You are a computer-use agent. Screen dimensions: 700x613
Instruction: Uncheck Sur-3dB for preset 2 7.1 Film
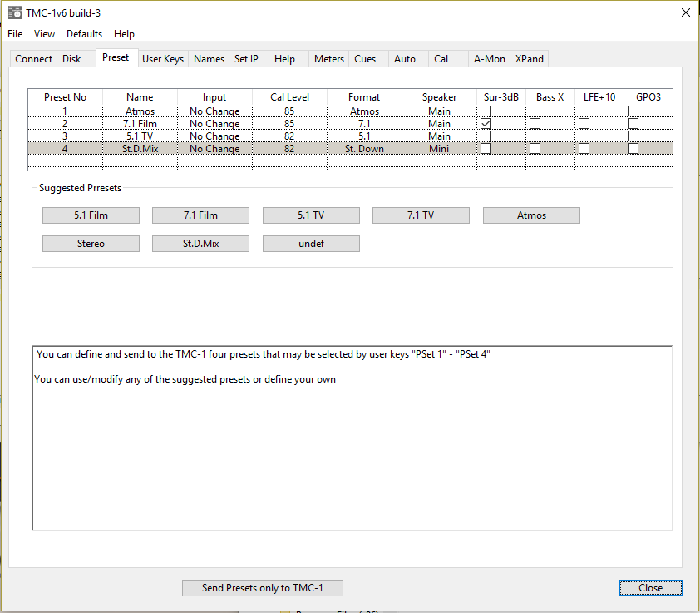click(486, 123)
